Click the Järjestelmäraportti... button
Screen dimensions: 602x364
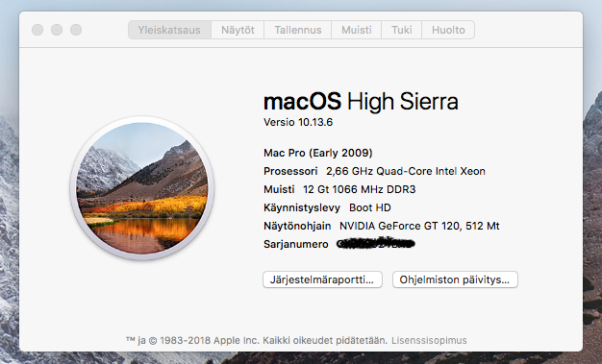(x=322, y=279)
